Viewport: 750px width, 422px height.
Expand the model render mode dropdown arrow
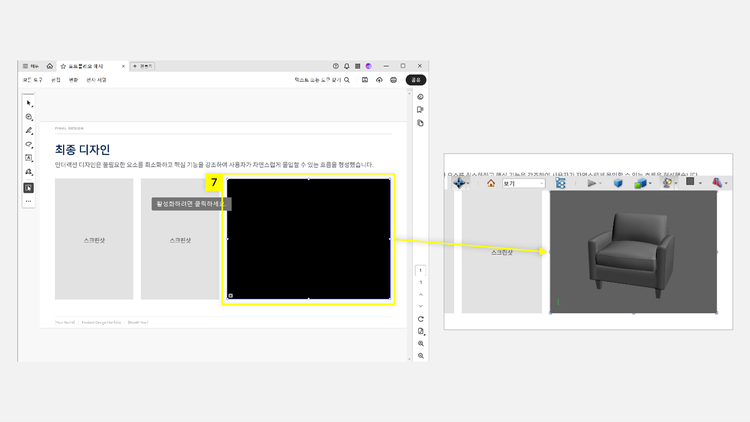pos(650,183)
